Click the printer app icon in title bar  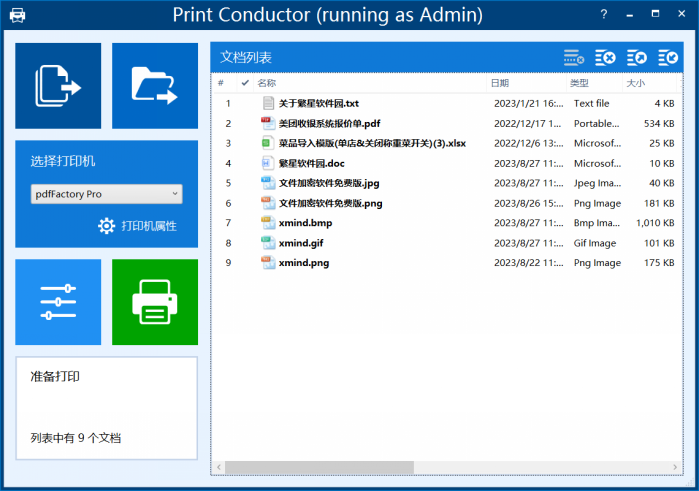click(x=17, y=15)
